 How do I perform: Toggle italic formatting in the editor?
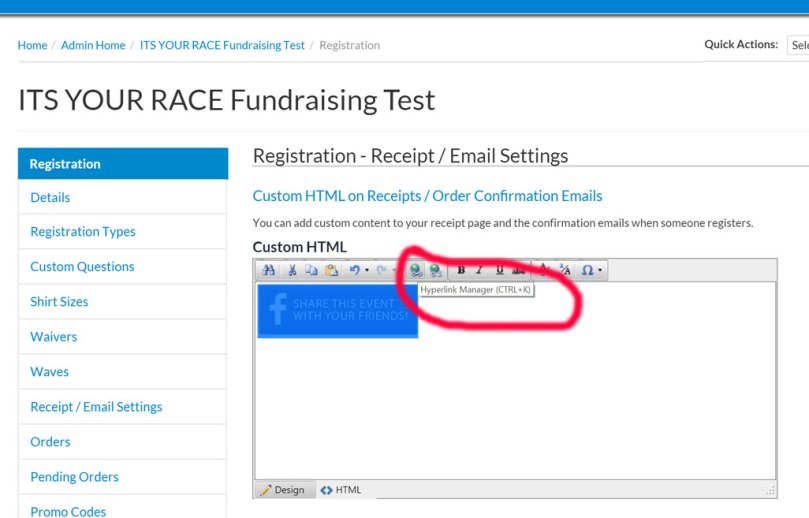pyautogui.click(x=480, y=270)
